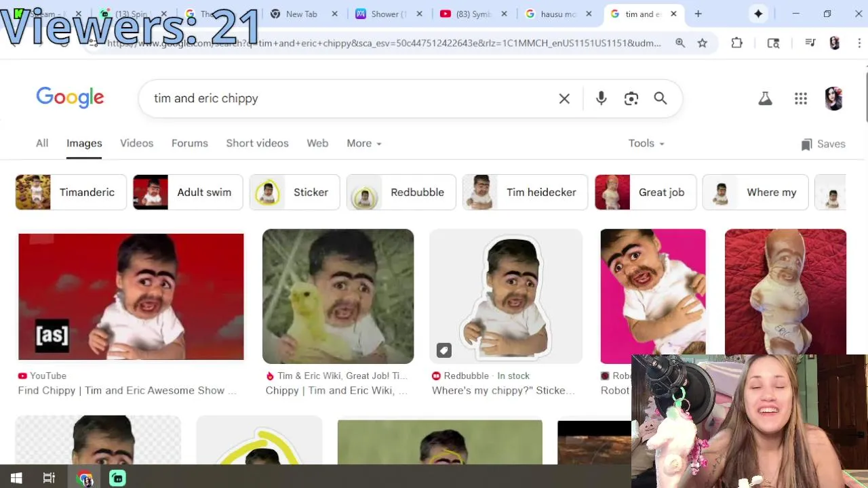Screen dimensions: 868x488
Task: Open Chrome extensions puzzle icon
Action: click(737, 43)
